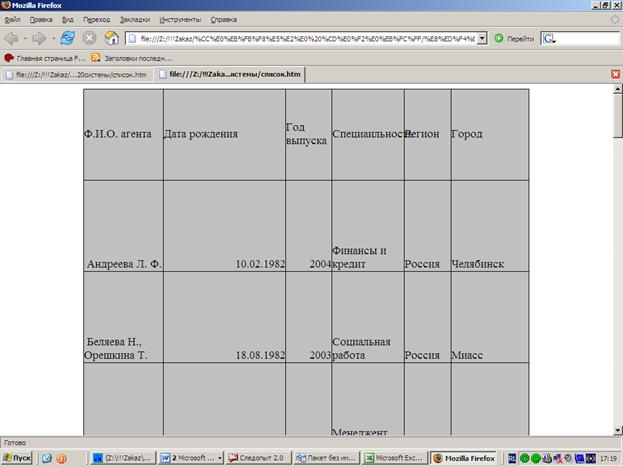Open the address bar history dropdown
This screenshot has height=467, width=623.
(x=482, y=39)
